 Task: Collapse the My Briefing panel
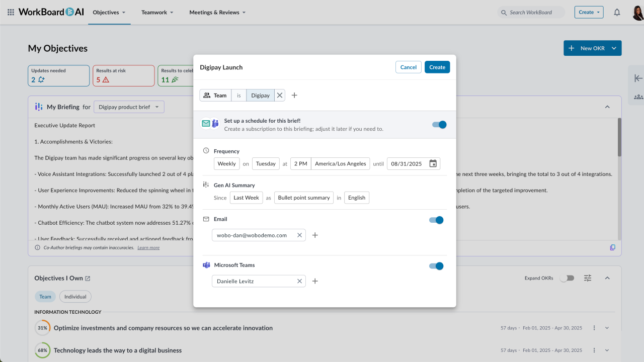[x=607, y=107]
